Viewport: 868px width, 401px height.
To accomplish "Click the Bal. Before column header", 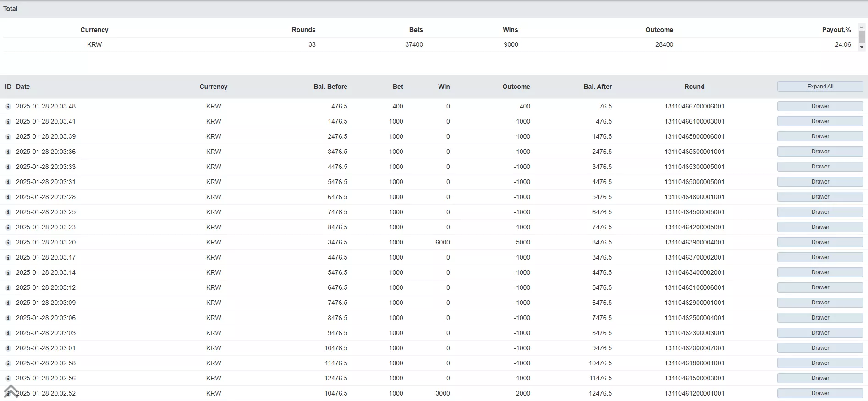I will (330, 87).
